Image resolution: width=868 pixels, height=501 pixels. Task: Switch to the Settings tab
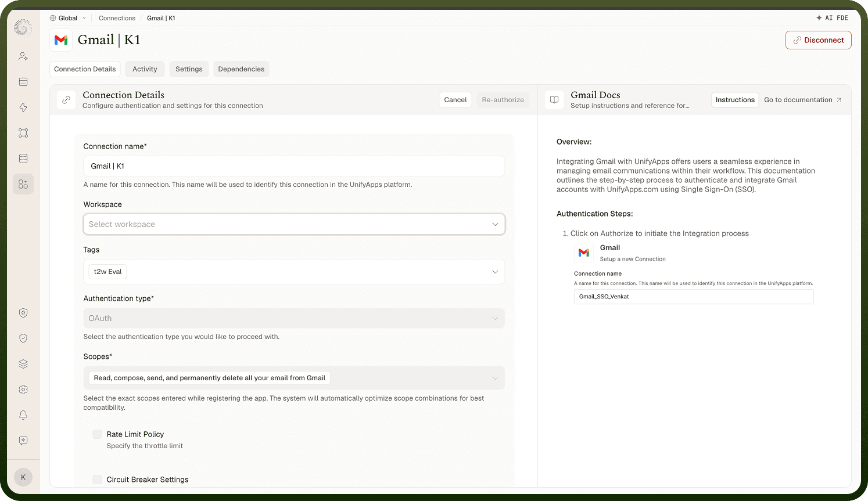tap(189, 69)
